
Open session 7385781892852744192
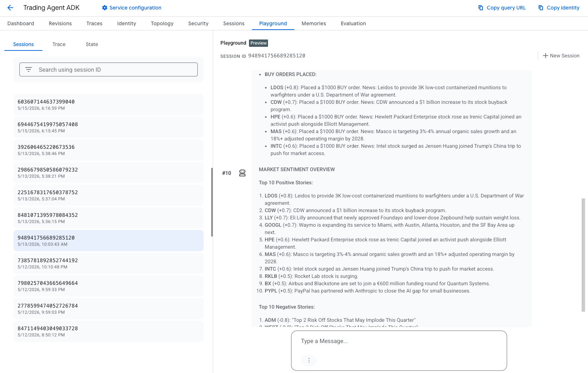108,263
